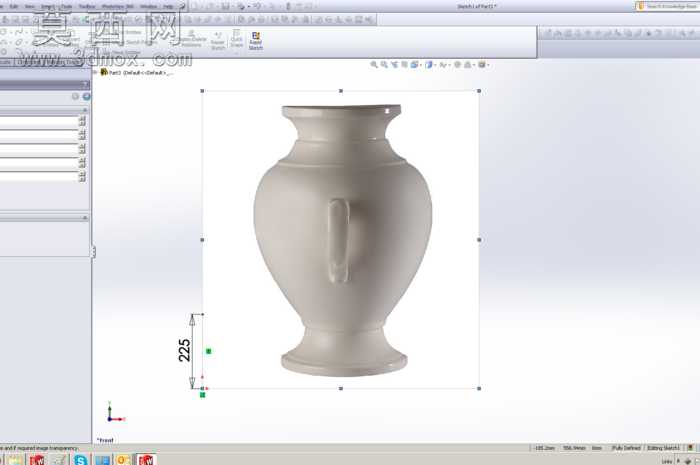Click the green relation icon below origin
Screen dimensions: 700x465
tap(203, 394)
